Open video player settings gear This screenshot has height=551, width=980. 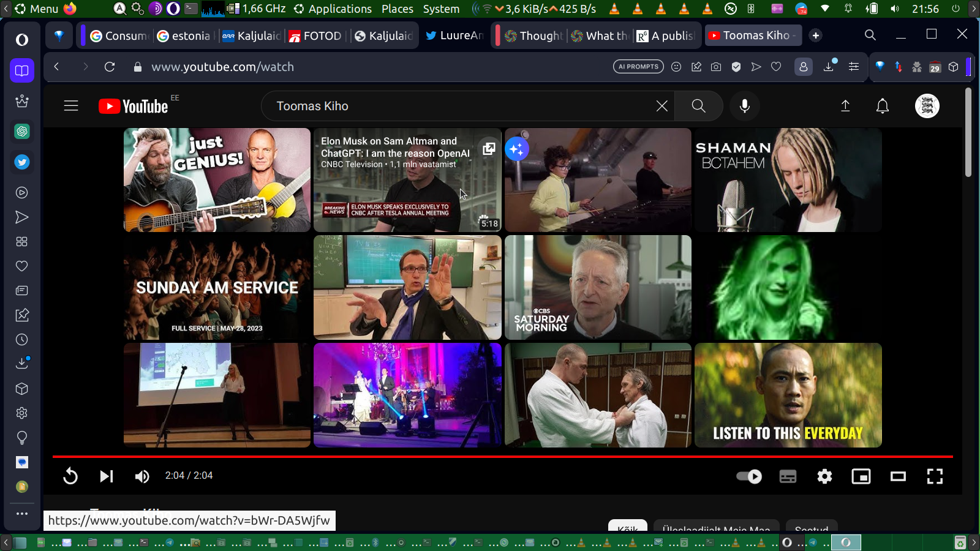pyautogui.click(x=824, y=476)
